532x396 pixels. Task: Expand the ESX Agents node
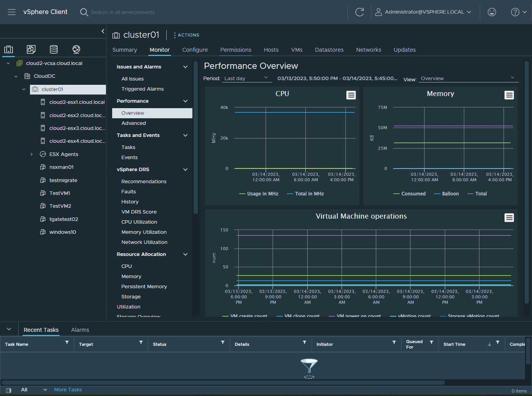click(32, 154)
